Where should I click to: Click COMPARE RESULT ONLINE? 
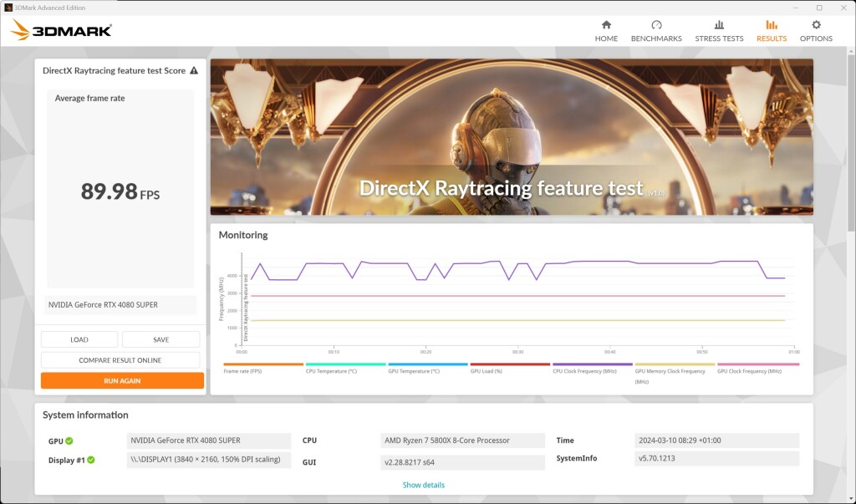[120, 359]
